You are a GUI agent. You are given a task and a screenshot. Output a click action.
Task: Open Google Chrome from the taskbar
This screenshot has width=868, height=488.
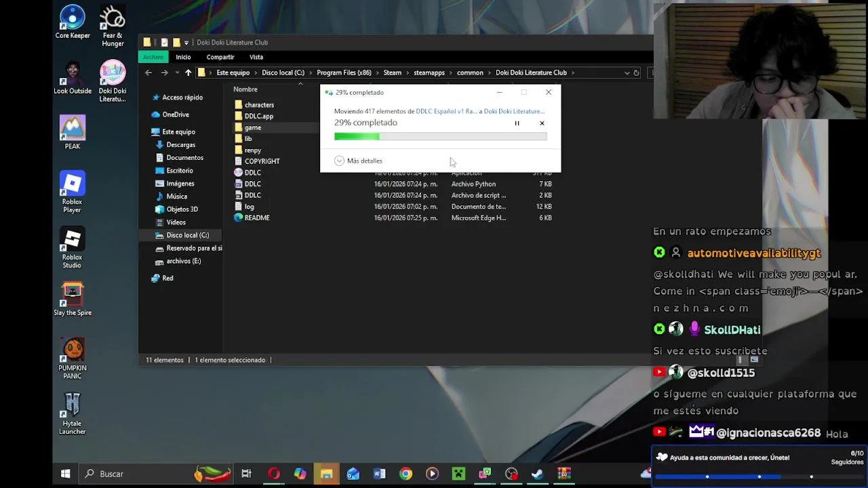tap(406, 474)
